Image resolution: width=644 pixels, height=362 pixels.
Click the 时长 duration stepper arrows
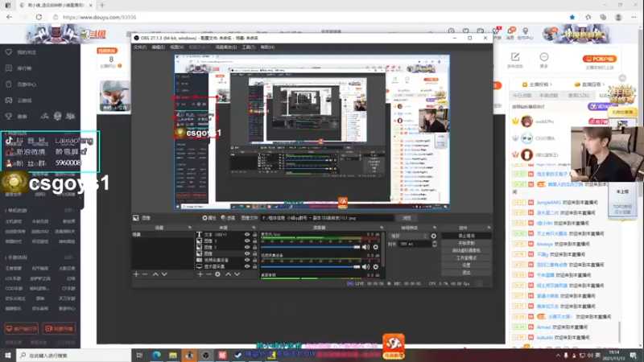pyautogui.click(x=435, y=244)
